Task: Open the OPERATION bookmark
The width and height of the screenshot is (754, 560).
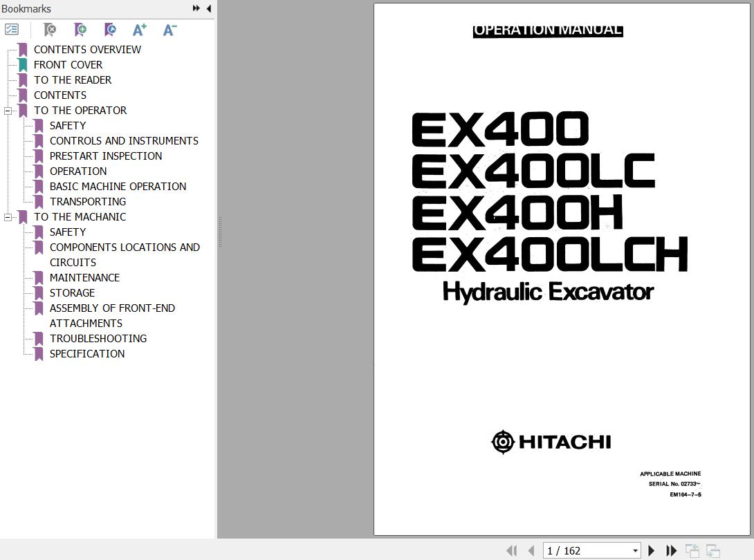Action: (78, 171)
